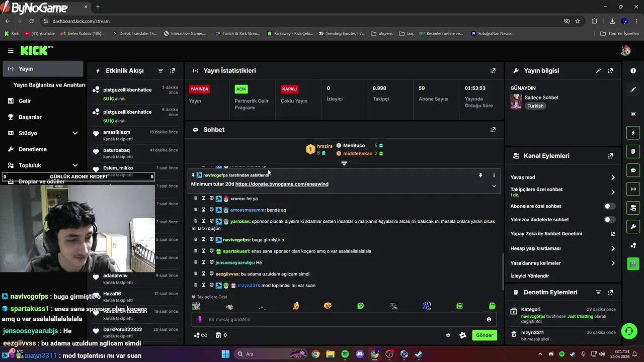Screen dimensions: 644x362
Task: Click the Windows Start button
Action: click(x=225, y=354)
